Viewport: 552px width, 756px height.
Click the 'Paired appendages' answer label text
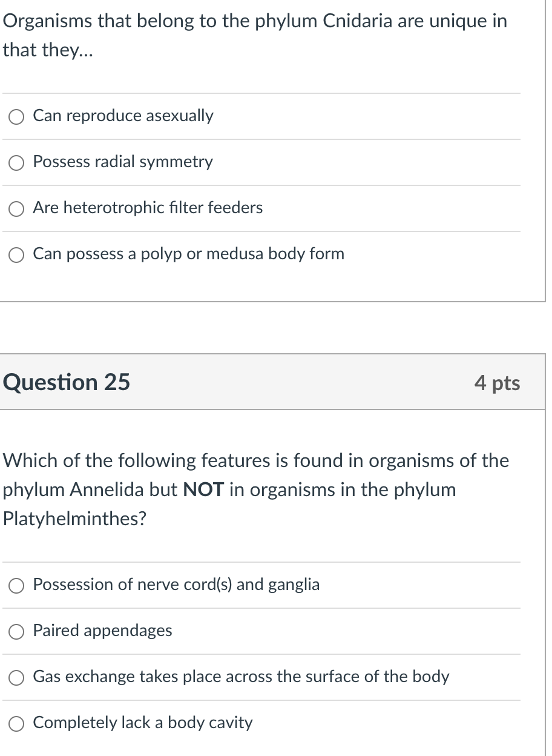tap(103, 631)
